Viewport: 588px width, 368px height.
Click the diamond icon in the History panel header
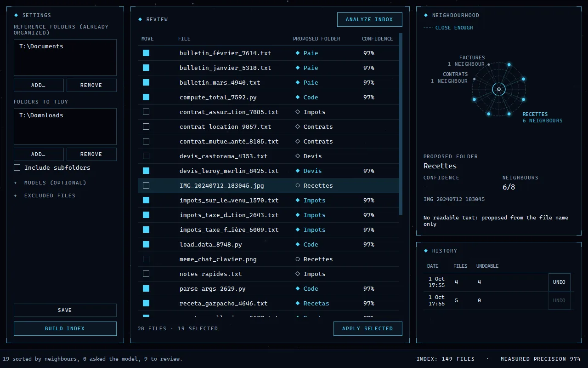coord(426,251)
